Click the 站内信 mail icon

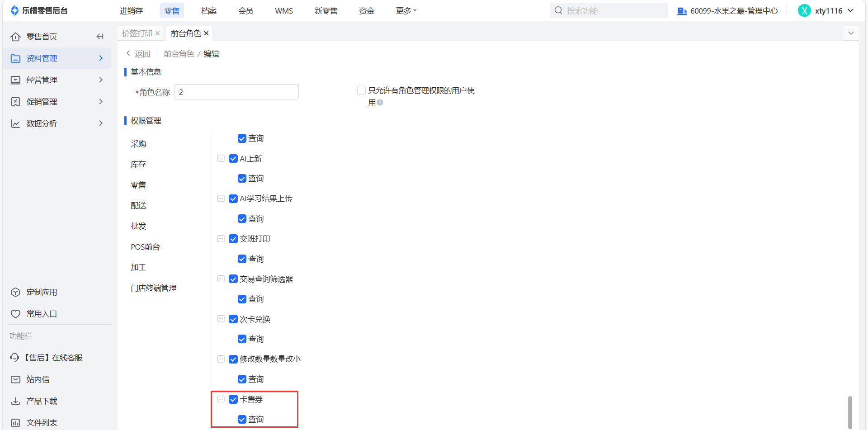(15, 379)
